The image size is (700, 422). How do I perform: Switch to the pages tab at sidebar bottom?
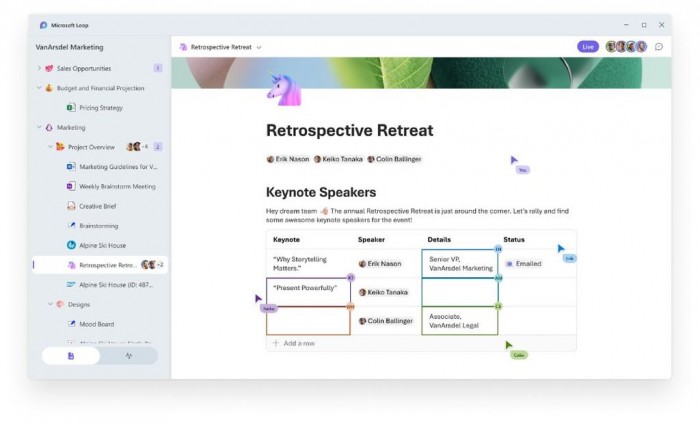(71, 356)
